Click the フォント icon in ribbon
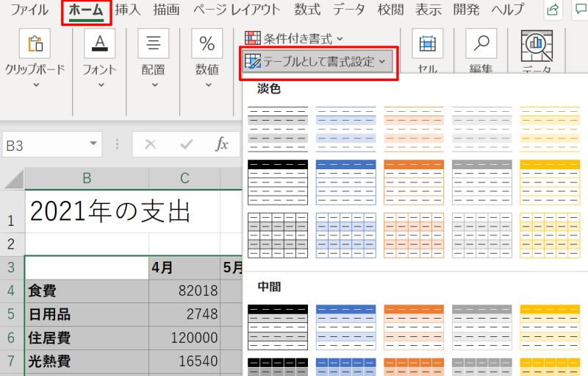The height and width of the screenshot is (376, 588). 99,44
